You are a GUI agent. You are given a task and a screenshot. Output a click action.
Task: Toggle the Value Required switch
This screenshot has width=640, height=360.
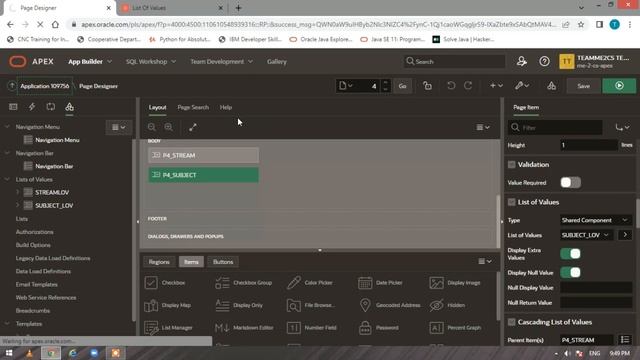click(571, 182)
